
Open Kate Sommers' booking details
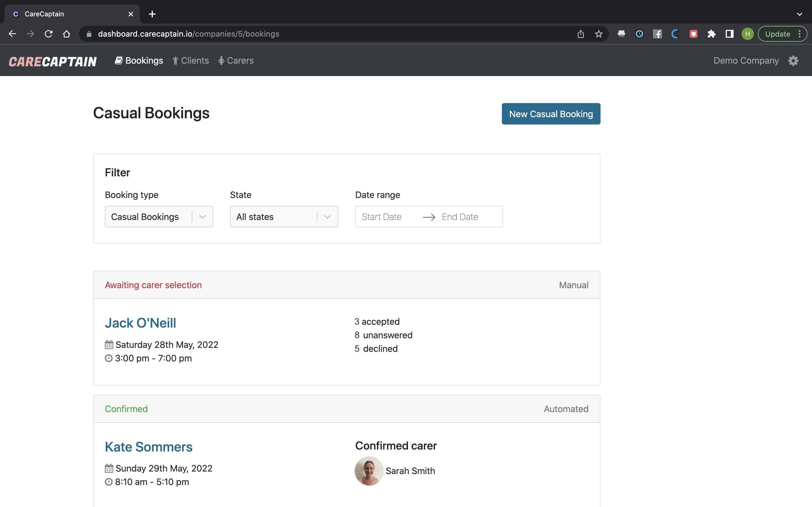click(148, 446)
